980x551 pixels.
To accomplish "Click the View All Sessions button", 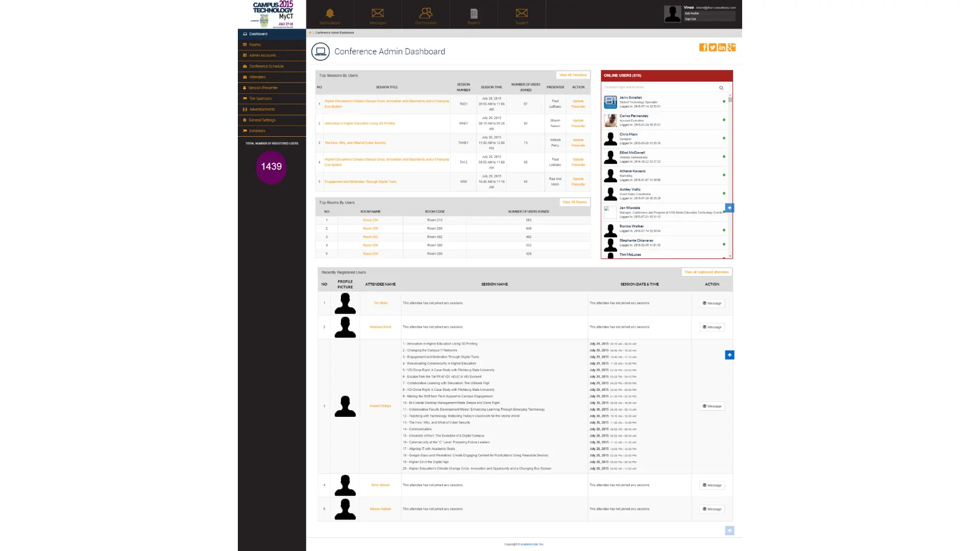I will 573,75.
